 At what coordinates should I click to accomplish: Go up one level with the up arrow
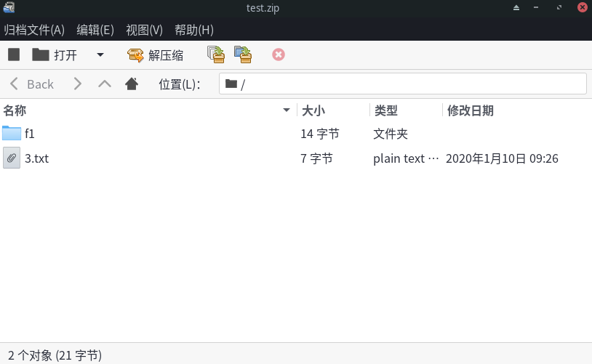(x=105, y=84)
